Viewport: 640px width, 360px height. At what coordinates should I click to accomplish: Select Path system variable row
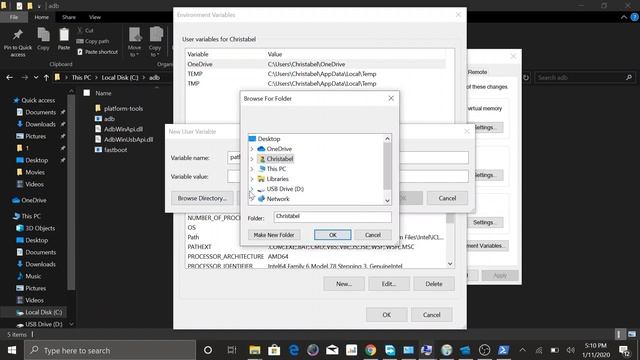pos(316,237)
